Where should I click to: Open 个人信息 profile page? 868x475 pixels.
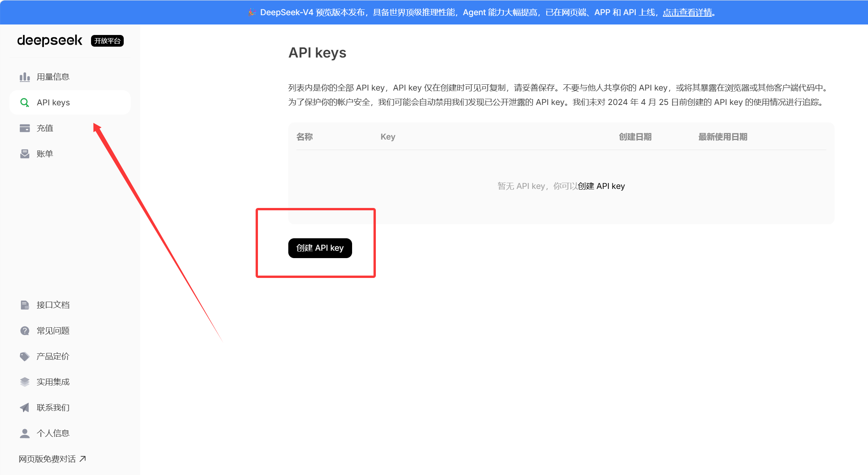(x=70, y=433)
